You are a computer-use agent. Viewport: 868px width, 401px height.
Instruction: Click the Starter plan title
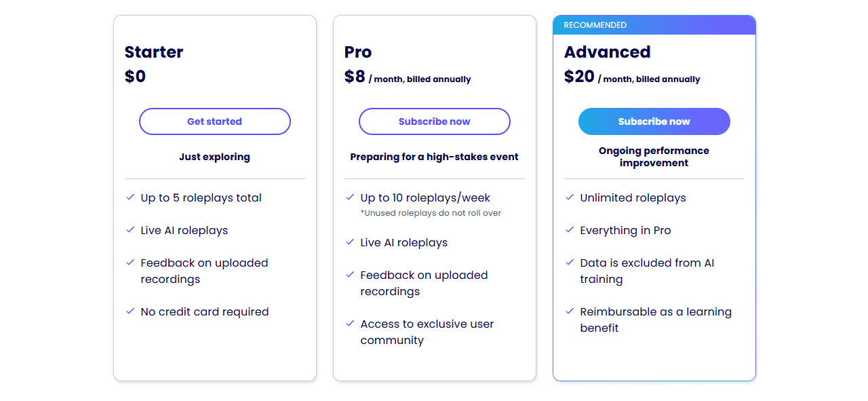coord(154,52)
